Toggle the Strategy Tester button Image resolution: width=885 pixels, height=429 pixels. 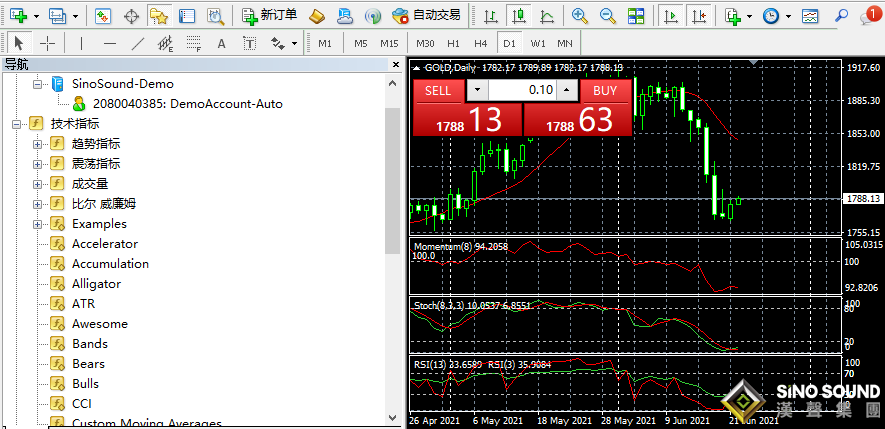(x=215, y=16)
